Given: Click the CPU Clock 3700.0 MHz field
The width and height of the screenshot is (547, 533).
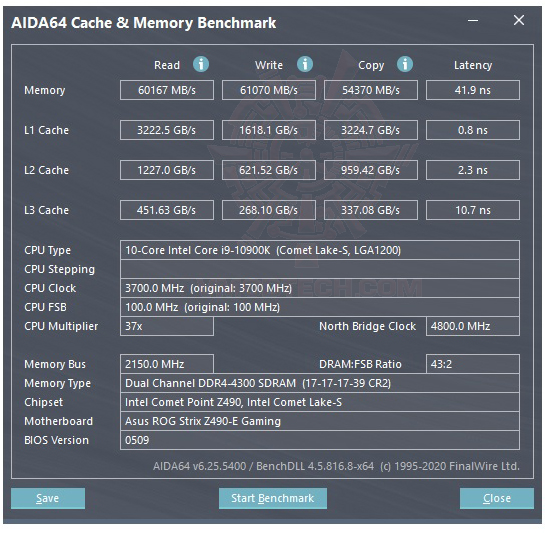Looking at the screenshot, I should [x=320, y=288].
